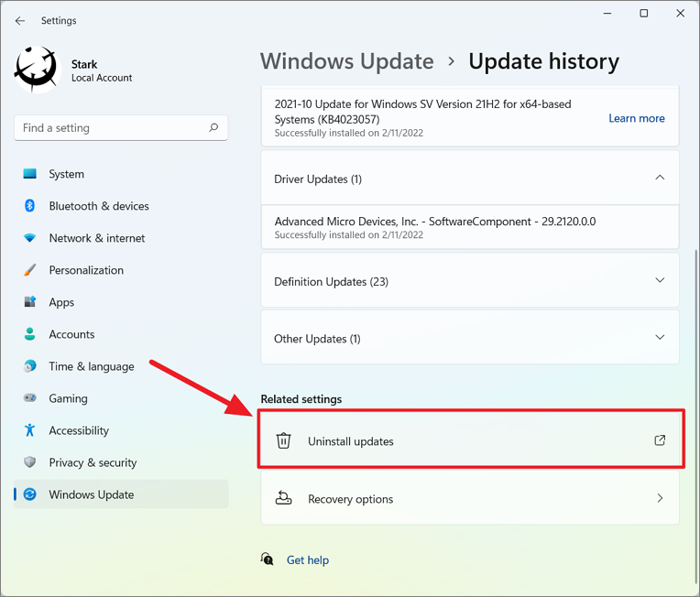The image size is (700, 597).
Task: Click the Accessibility icon in sidebar
Action: pos(30,430)
